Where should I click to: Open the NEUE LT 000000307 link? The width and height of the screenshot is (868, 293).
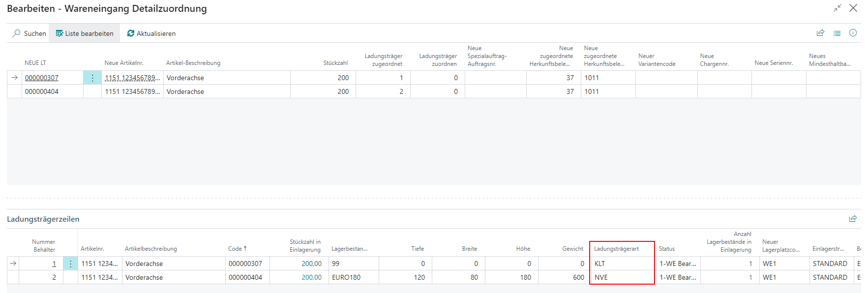tap(42, 78)
